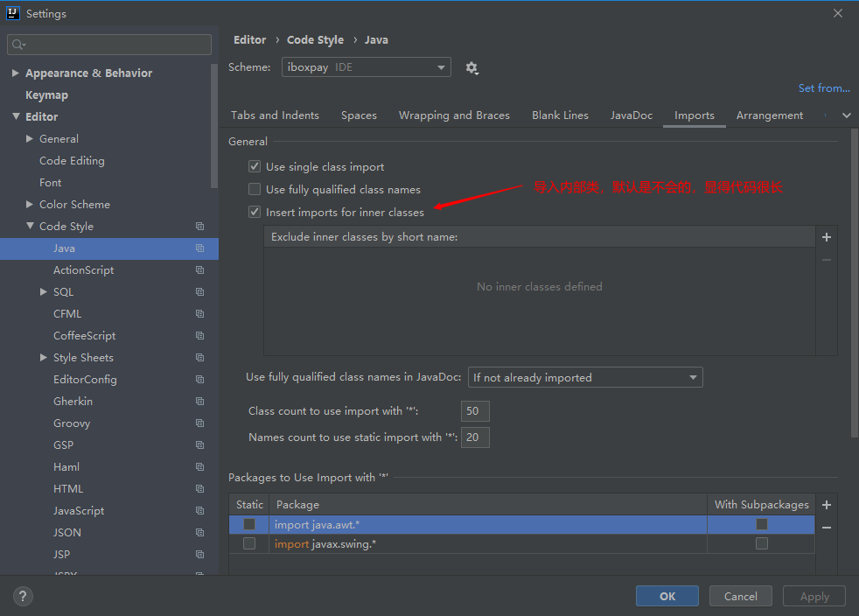Remove selected package using the minus icon
859x616 pixels.
tap(826, 526)
